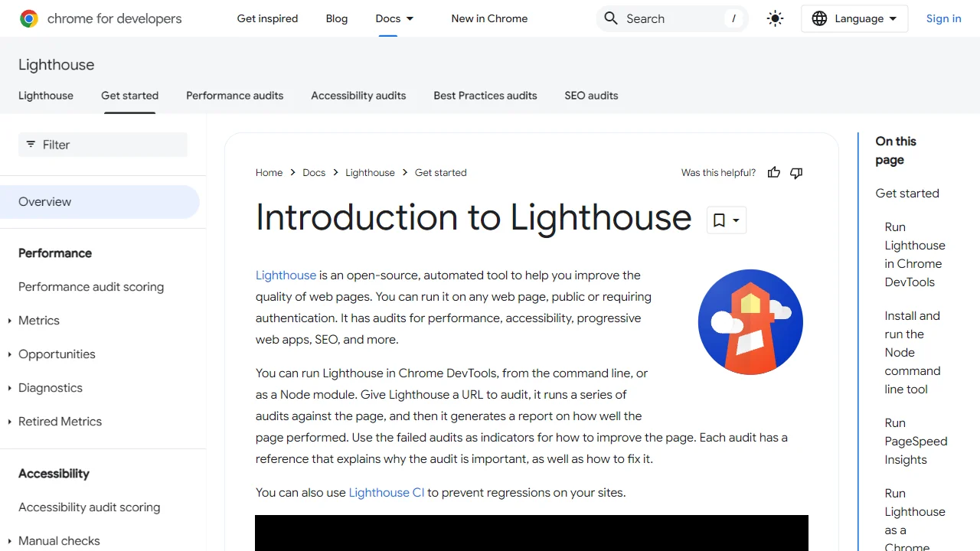Jump to Install and run Node command line tool
This screenshot has width=980, height=551.
tap(913, 353)
